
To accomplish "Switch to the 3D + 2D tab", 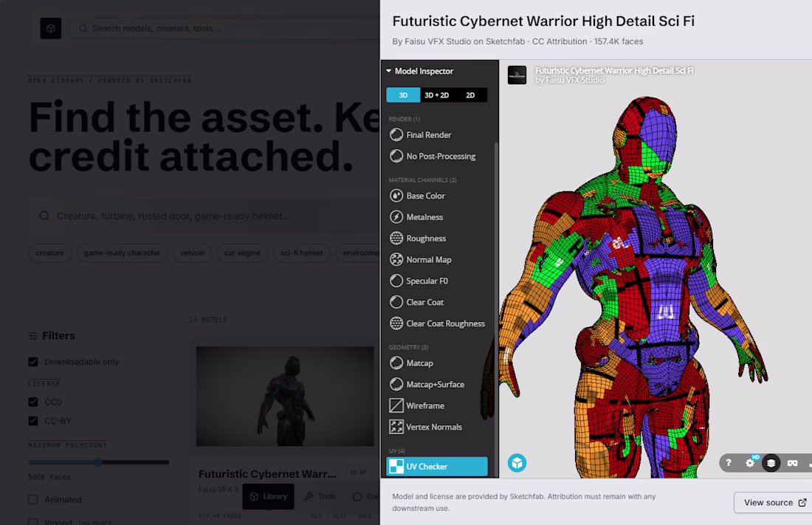I will 436,95.
